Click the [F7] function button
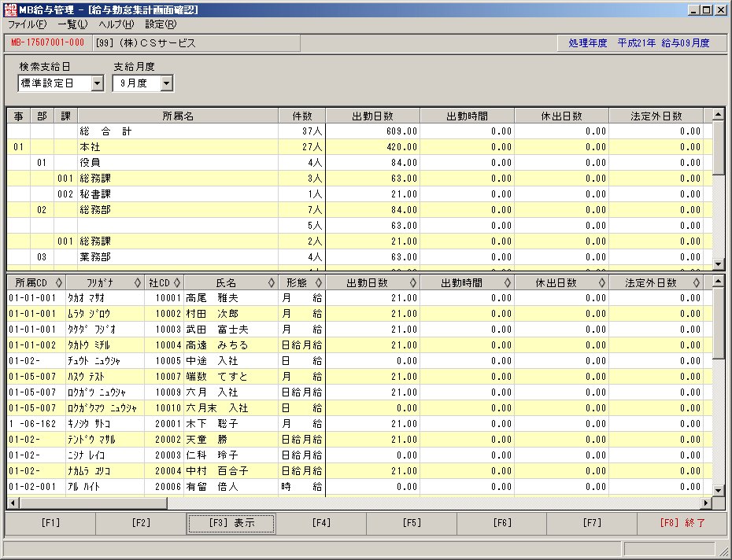Screen dimensions: 732x560 (592, 523)
